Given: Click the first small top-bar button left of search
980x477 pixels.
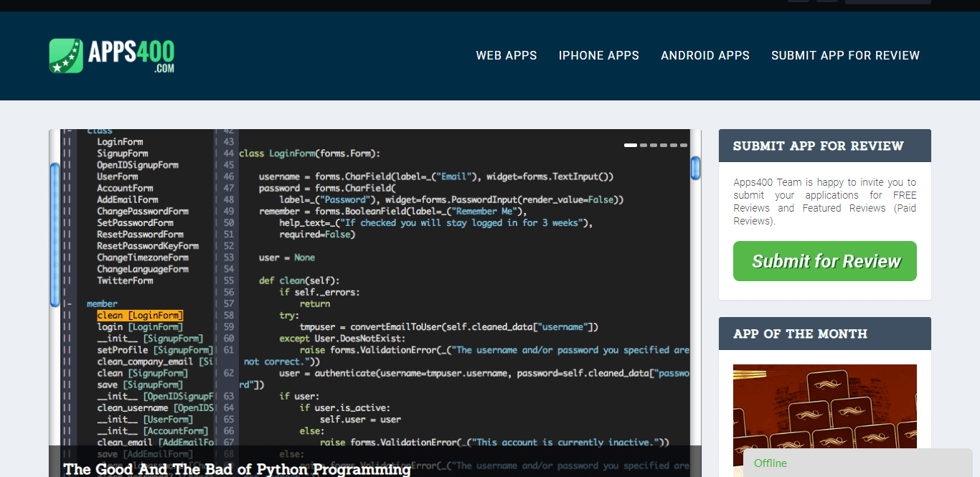Looking at the screenshot, I should point(798,1).
